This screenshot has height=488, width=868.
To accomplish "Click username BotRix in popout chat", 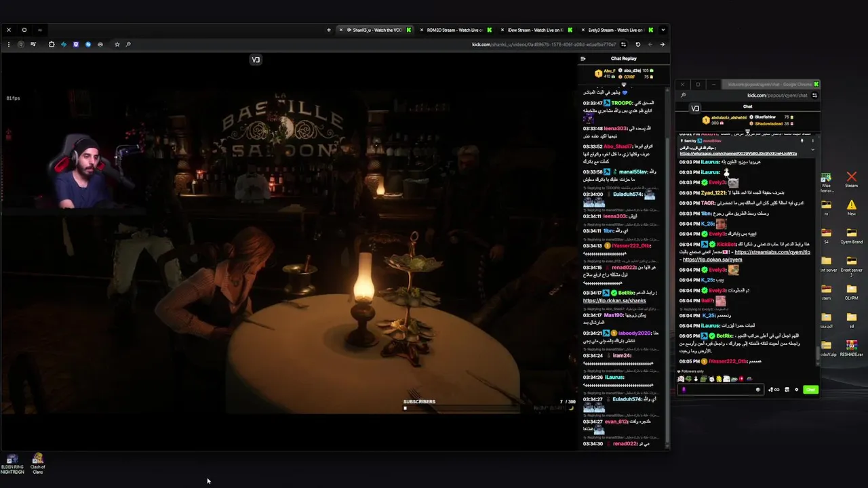I will [x=724, y=336].
